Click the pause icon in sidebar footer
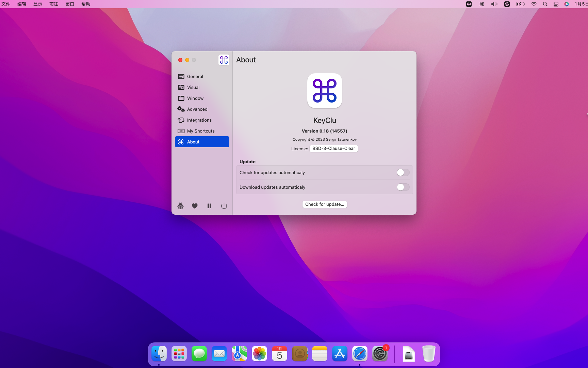588x368 pixels. pyautogui.click(x=209, y=206)
